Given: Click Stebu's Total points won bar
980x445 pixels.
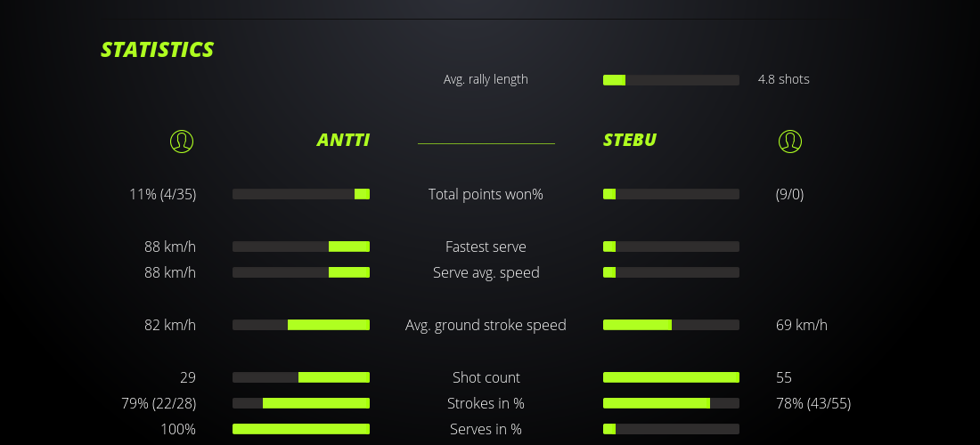Looking at the screenshot, I should click(671, 194).
